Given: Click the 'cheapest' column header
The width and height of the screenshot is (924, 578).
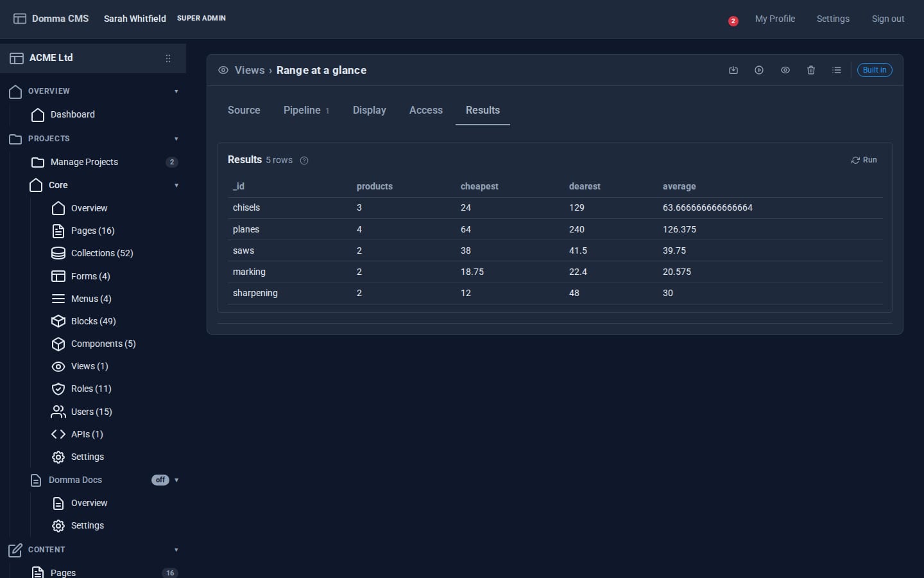Looking at the screenshot, I should tap(479, 186).
